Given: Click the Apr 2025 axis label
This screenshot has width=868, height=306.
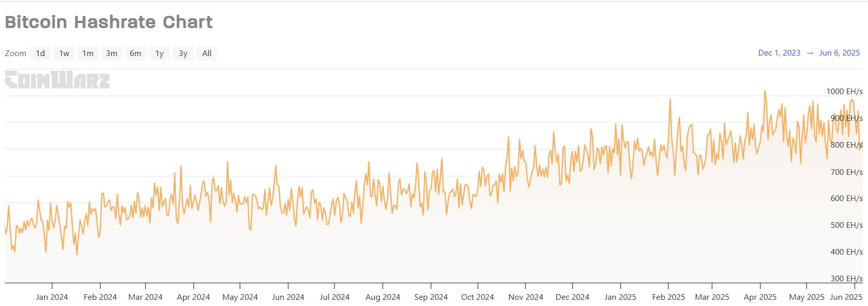Looking at the screenshot, I should pyautogui.click(x=760, y=297).
